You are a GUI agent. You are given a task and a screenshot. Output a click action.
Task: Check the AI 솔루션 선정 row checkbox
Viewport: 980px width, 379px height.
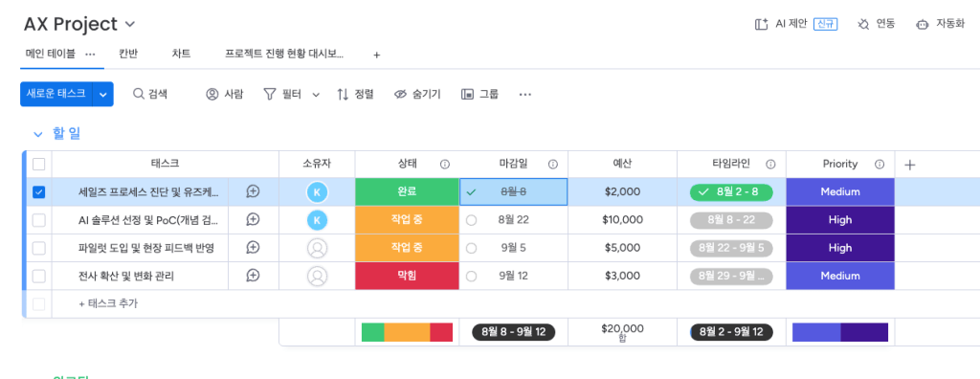pyautogui.click(x=38, y=219)
